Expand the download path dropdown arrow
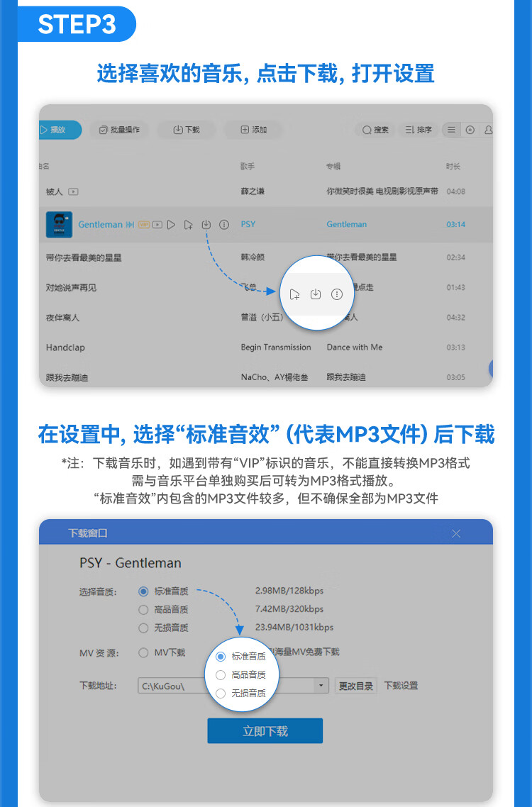 point(321,686)
